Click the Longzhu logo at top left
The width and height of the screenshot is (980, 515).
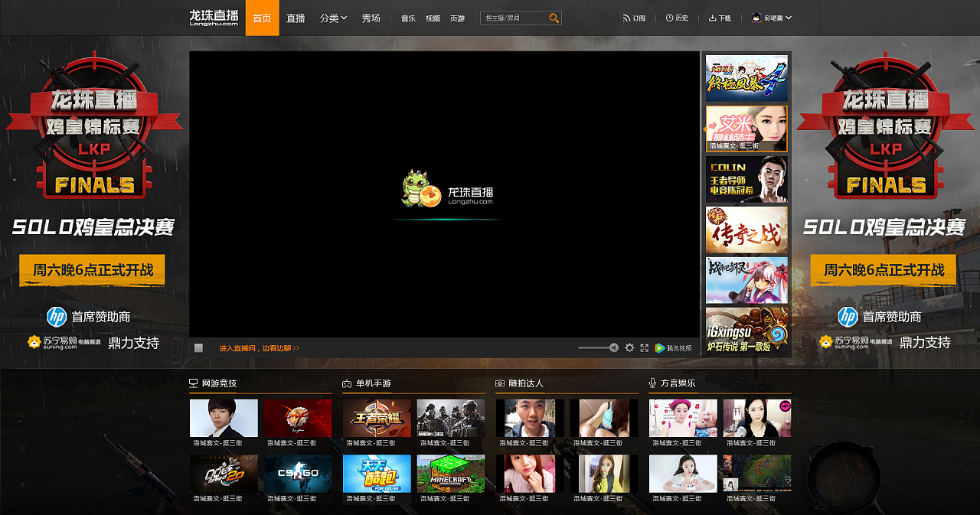point(214,18)
